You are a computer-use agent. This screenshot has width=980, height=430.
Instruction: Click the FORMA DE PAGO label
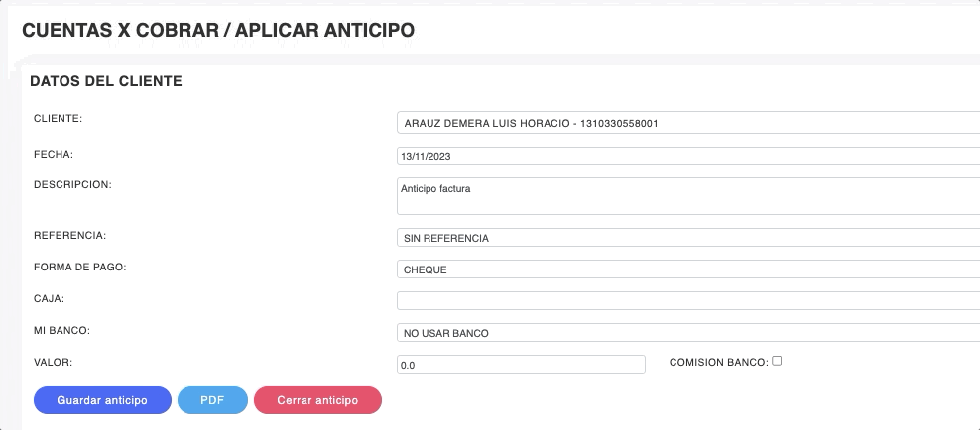(x=79, y=267)
